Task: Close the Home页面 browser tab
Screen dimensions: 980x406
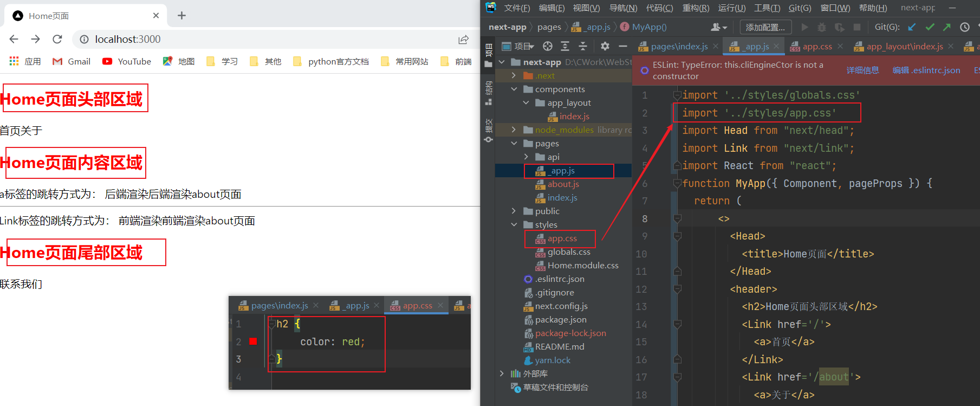Action: pos(156,16)
